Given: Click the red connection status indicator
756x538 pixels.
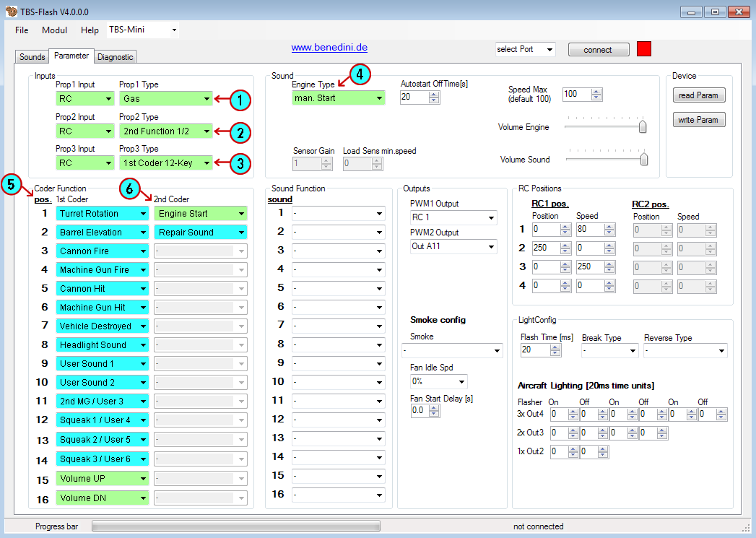Looking at the screenshot, I should click(644, 49).
